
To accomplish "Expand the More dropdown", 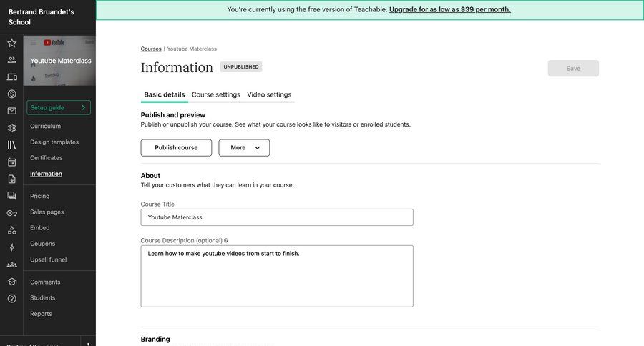I will click(244, 148).
